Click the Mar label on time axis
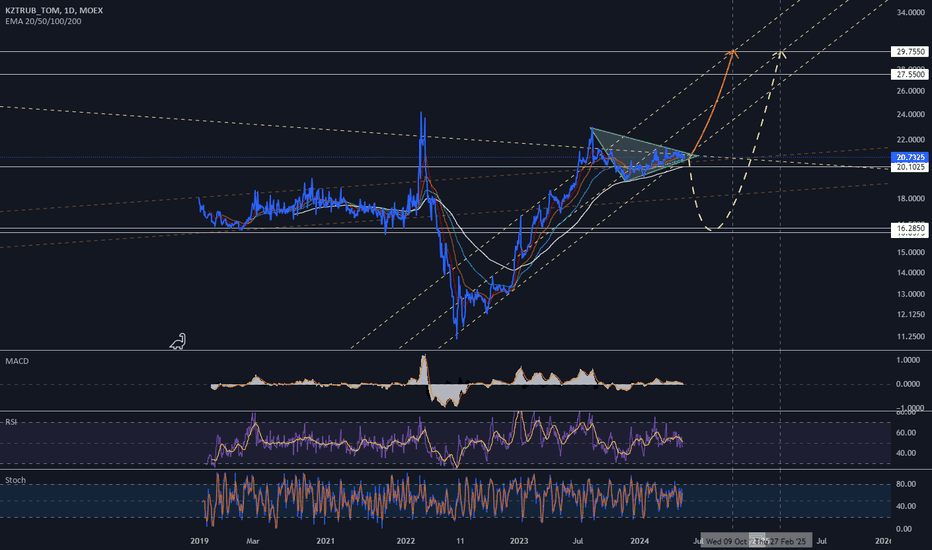Viewport: 932px width, 550px height. 253,541
